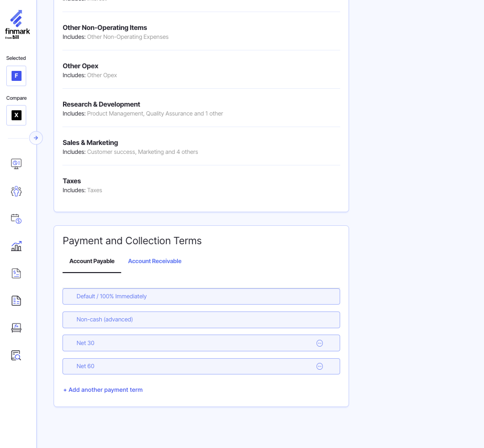Image resolution: width=484 pixels, height=448 pixels.
Task: Click the Compare scenario X thumbnail
Action: [x=16, y=116]
